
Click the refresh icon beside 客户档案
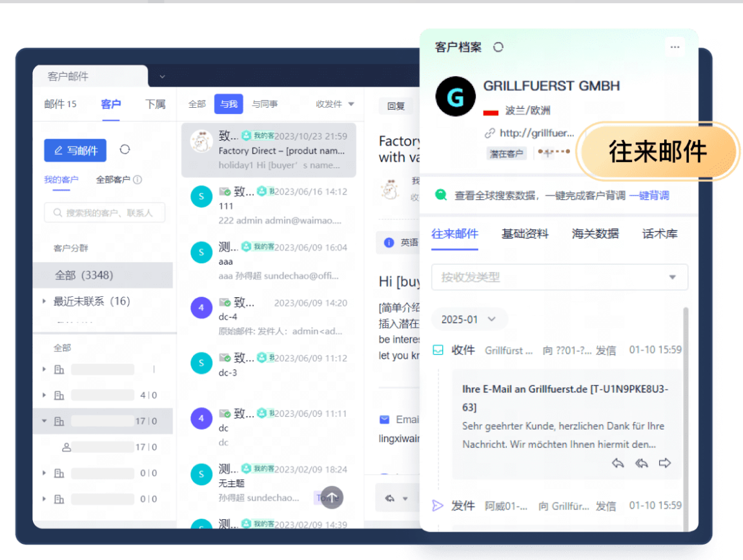pos(498,47)
